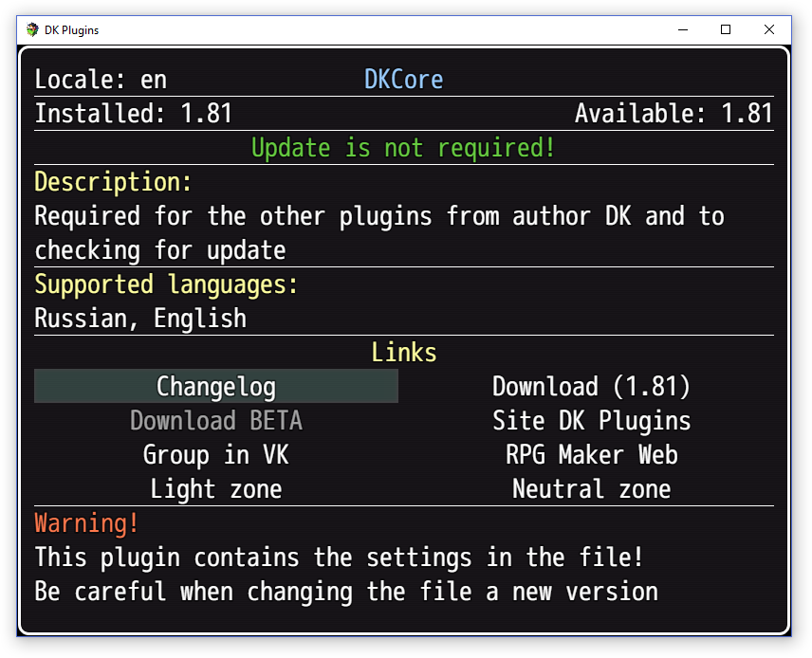Click the Locale: en label
Screen dimensions: 812x658
coord(101,80)
